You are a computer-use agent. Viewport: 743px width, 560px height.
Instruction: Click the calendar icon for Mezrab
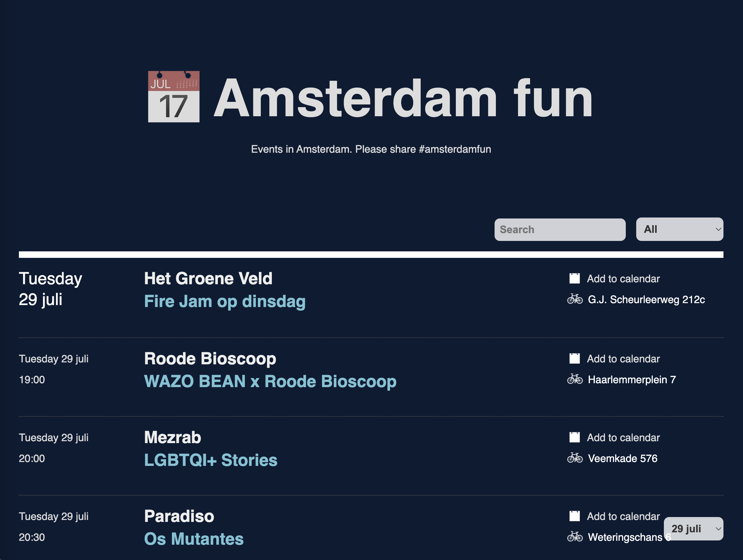(x=574, y=437)
